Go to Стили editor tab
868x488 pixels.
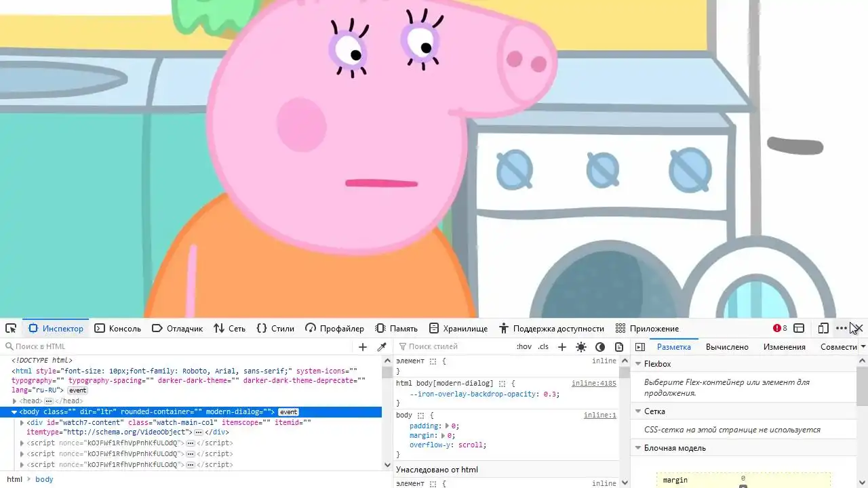click(x=275, y=328)
